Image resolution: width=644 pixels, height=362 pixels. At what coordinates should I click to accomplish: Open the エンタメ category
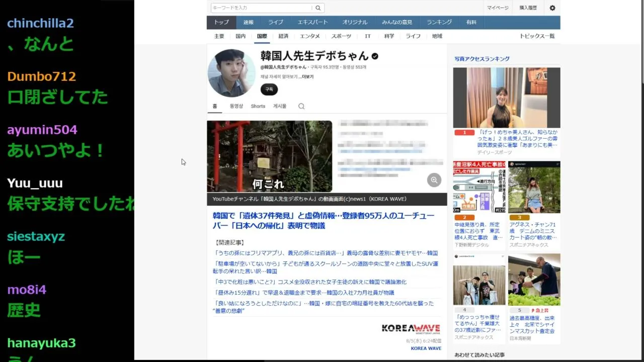(310, 36)
